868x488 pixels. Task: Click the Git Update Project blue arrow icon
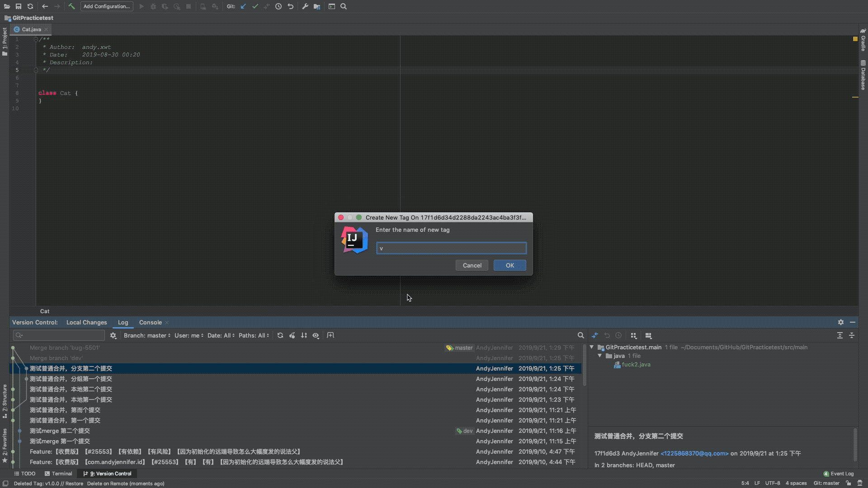[x=243, y=6]
